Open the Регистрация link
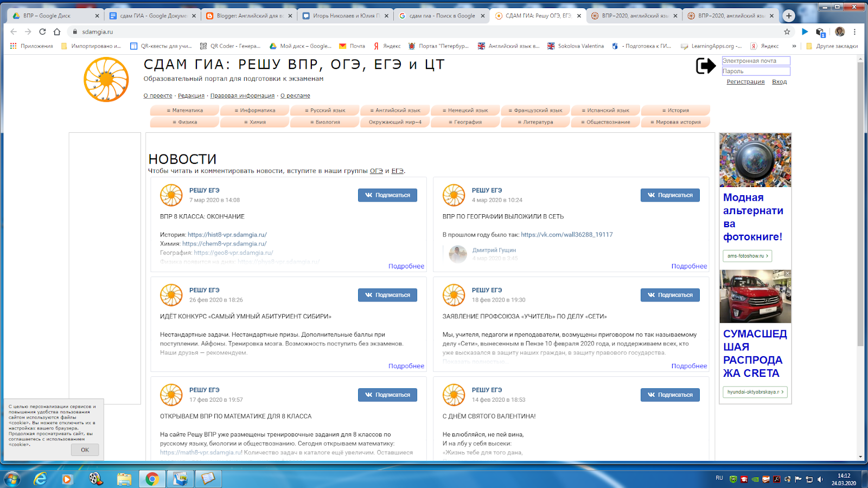Screen dimensions: 868x488 745,82
